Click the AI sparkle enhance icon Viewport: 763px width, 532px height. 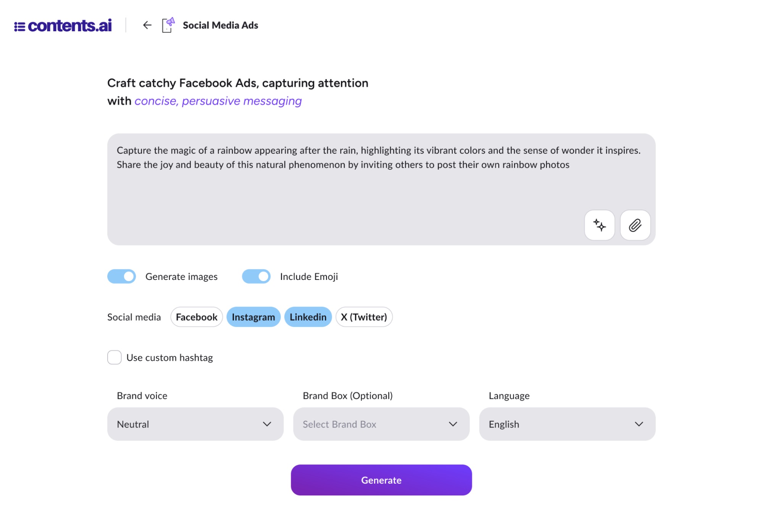coord(599,225)
